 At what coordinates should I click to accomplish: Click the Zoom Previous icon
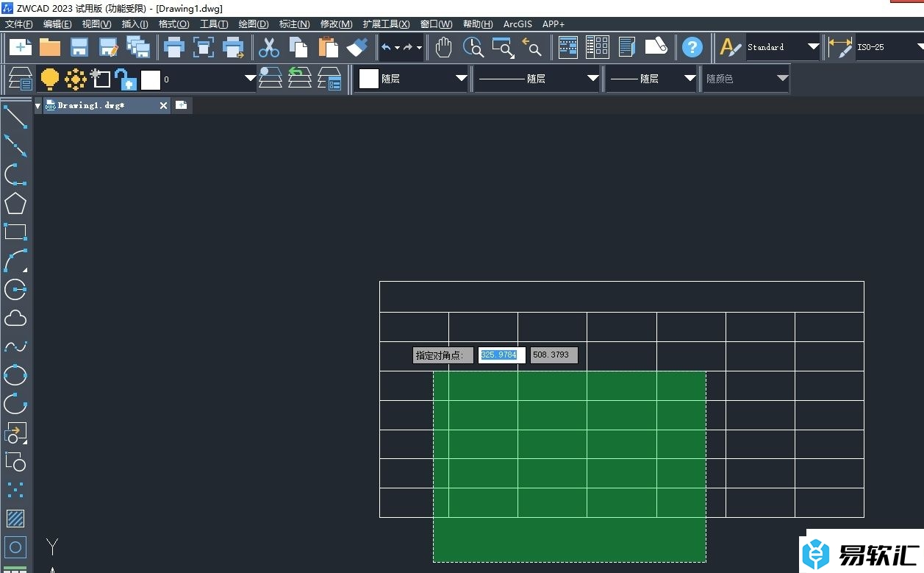coord(531,48)
